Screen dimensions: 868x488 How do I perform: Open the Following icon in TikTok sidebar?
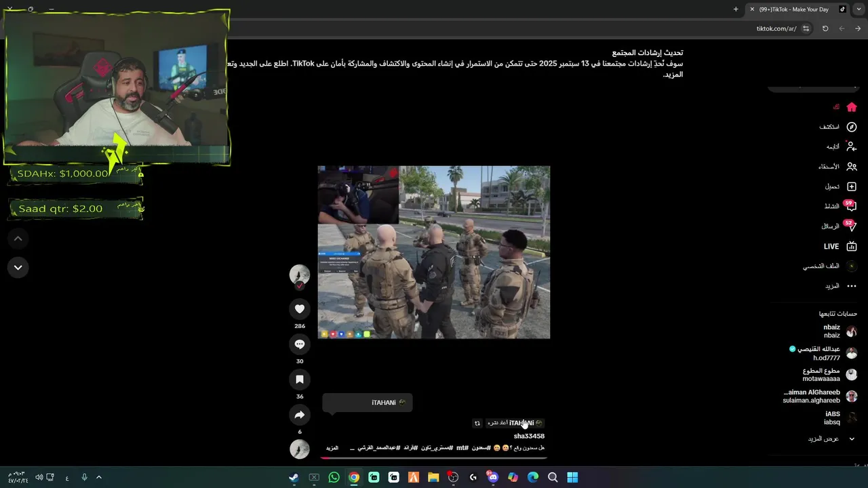[x=852, y=146]
